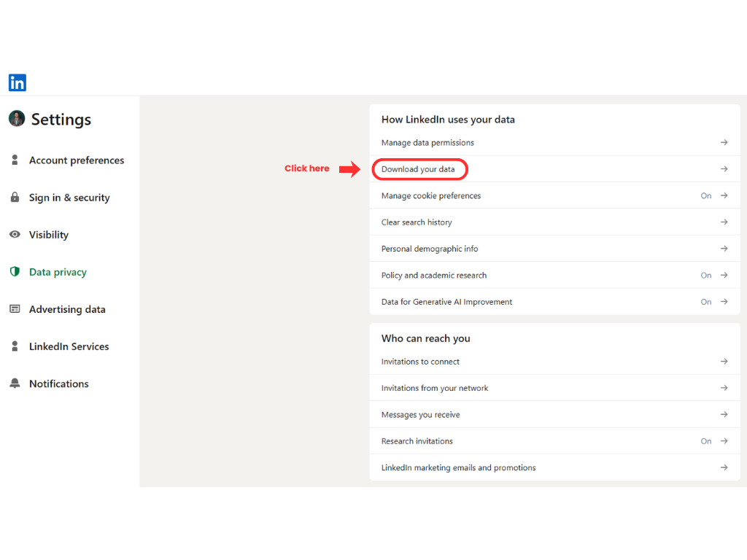Click the LinkedIn logo icon

tap(18, 82)
